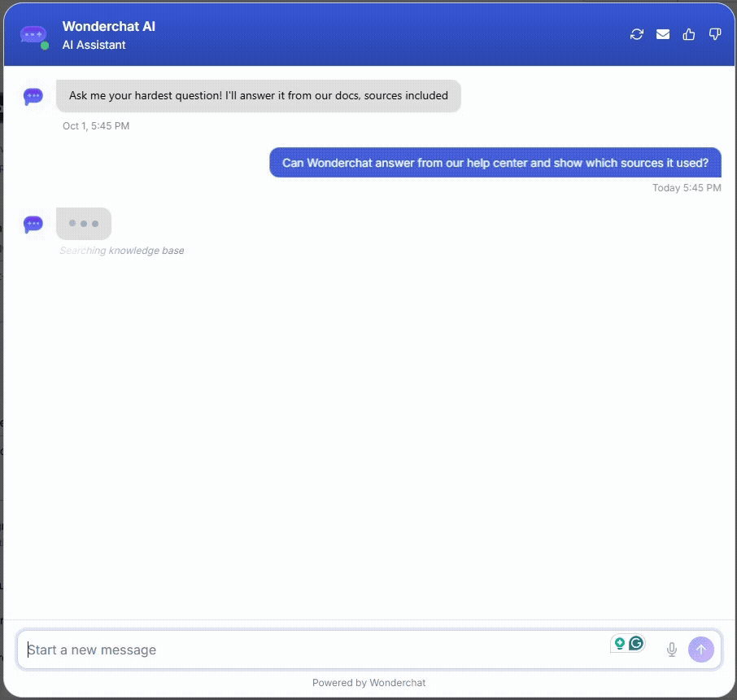Viewport: 737px width, 700px height.
Task: Select the 'Ask me your hardest question' greeting bubble
Action: coord(259,96)
